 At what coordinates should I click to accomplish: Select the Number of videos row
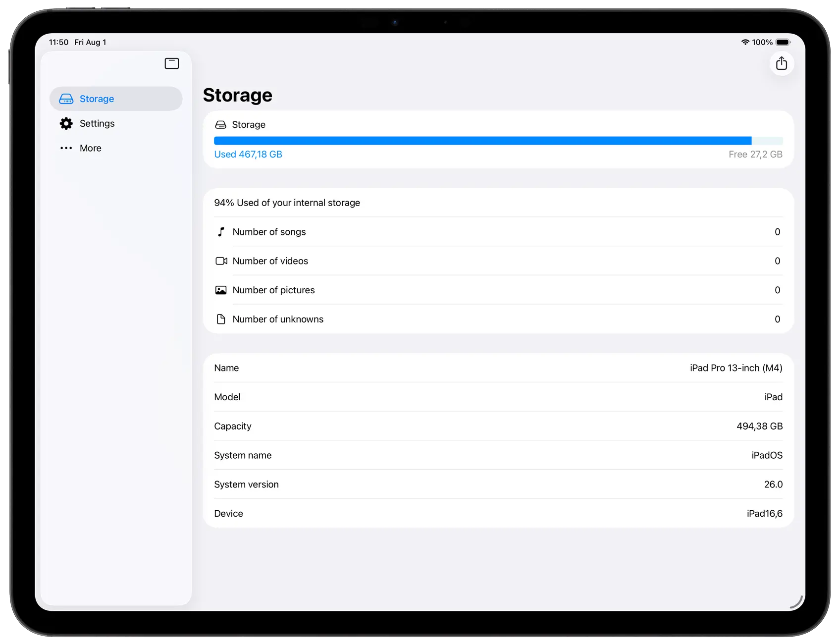click(498, 261)
